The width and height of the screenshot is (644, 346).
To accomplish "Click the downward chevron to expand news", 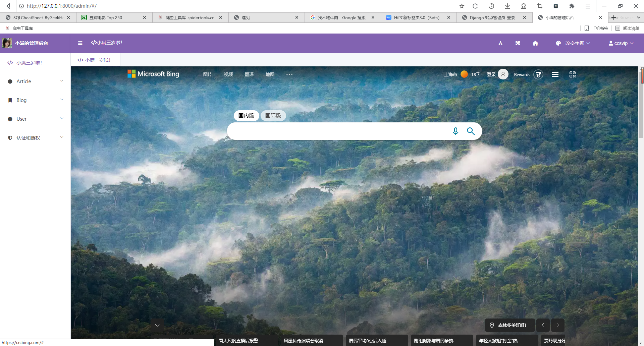I will click(x=157, y=325).
